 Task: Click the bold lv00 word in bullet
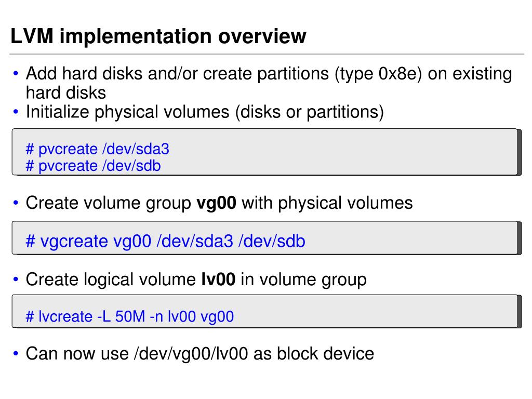click(x=219, y=279)
